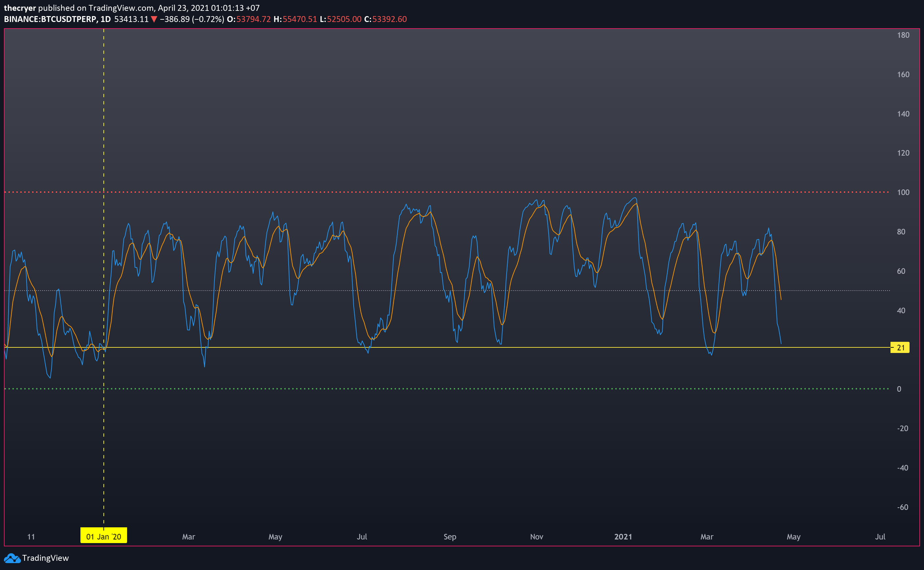Click the '0' scale label
Image resolution: width=924 pixels, height=570 pixels.
(x=899, y=389)
